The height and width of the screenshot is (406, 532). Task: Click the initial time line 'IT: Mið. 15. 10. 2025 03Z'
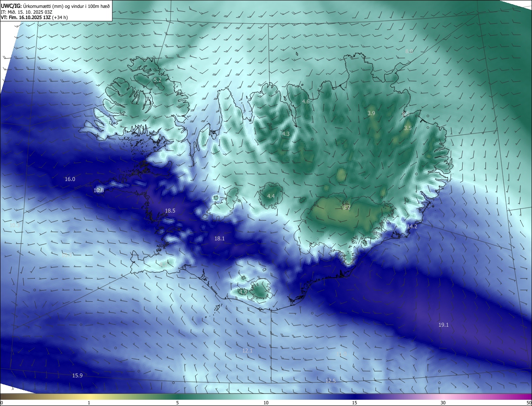point(27,12)
